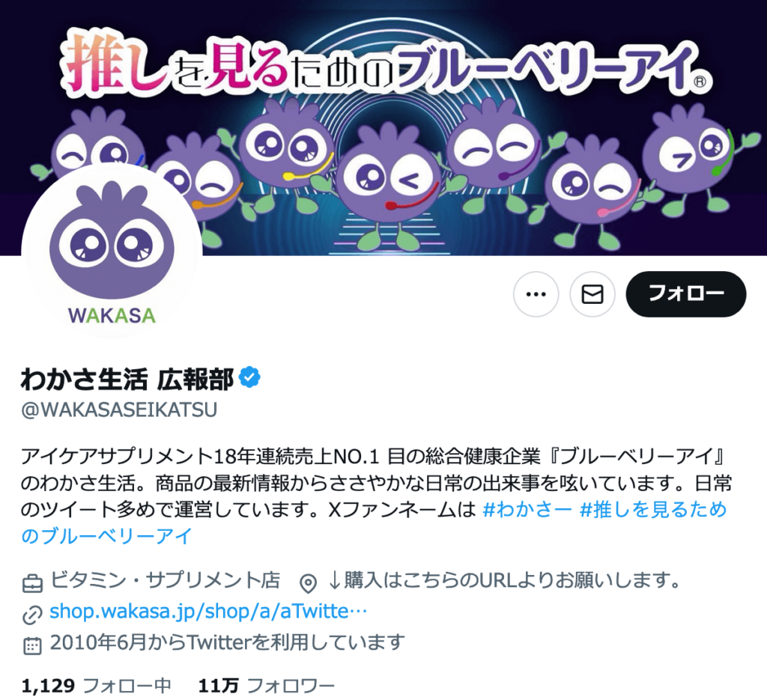Open the #推しを見るためのブルーベリーアイ hashtag
Viewport: 767px width, 700px height.
point(375,523)
